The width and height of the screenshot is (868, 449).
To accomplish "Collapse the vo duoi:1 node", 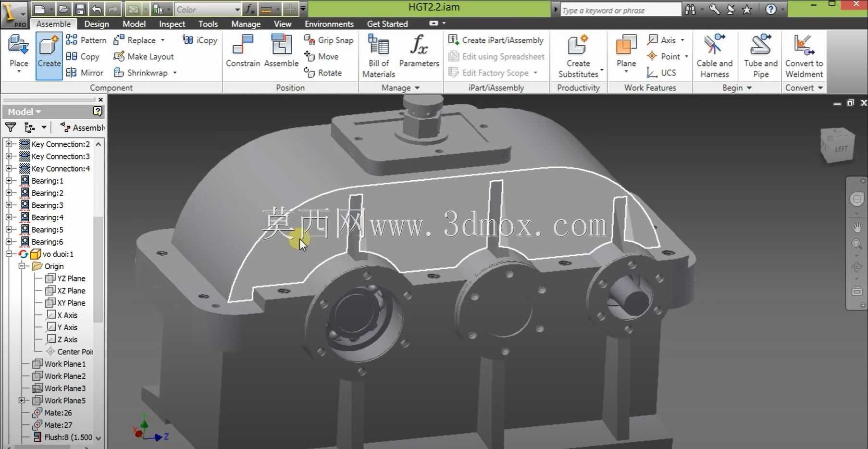I will pyautogui.click(x=9, y=254).
